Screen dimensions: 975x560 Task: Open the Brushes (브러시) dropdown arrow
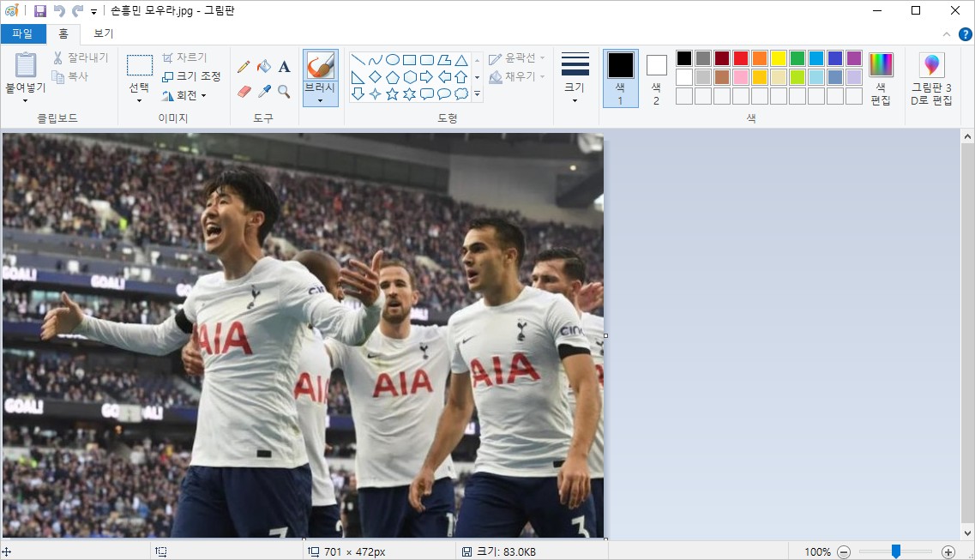(x=320, y=100)
